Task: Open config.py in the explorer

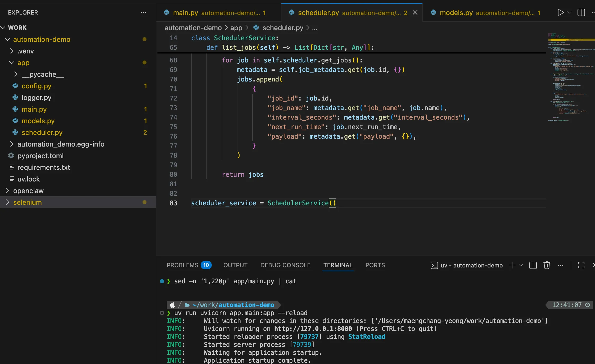Action: pyautogui.click(x=36, y=86)
